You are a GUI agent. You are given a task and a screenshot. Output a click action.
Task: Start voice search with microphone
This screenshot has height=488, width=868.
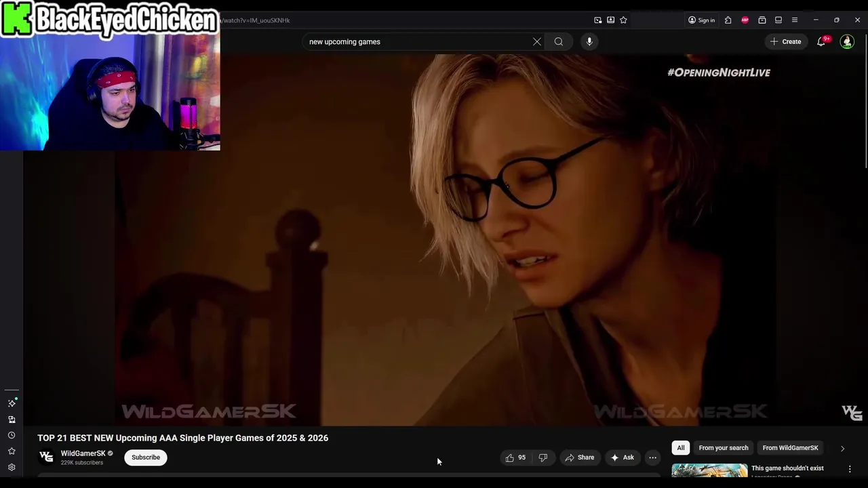pyautogui.click(x=589, y=41)
